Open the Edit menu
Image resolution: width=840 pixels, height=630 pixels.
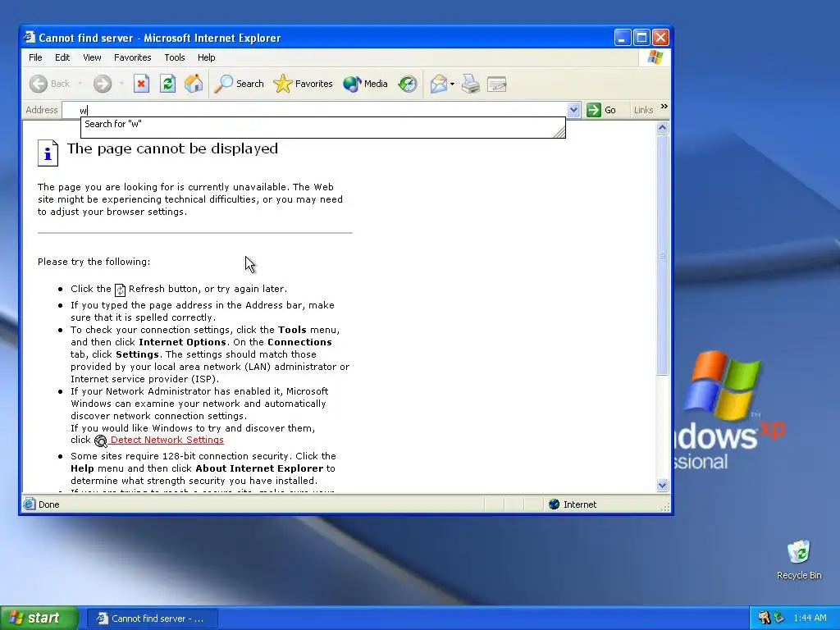pyautogui.click(x=62, y=57)
